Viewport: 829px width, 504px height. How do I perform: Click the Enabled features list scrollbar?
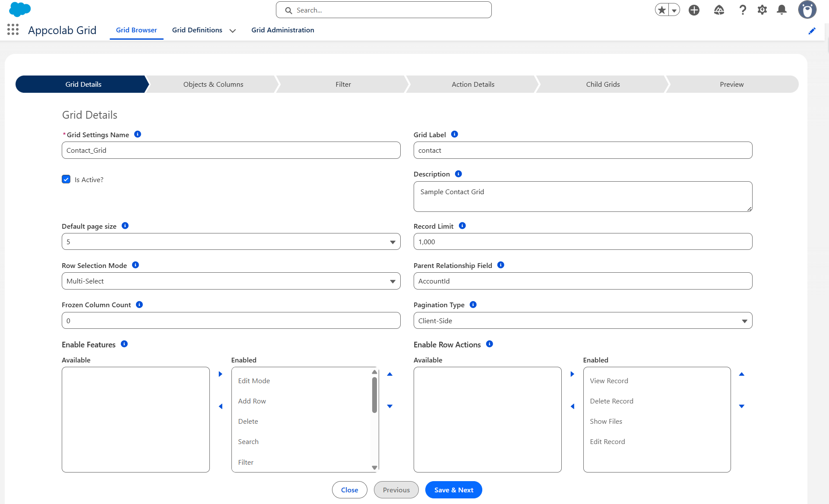pos(374,395)
